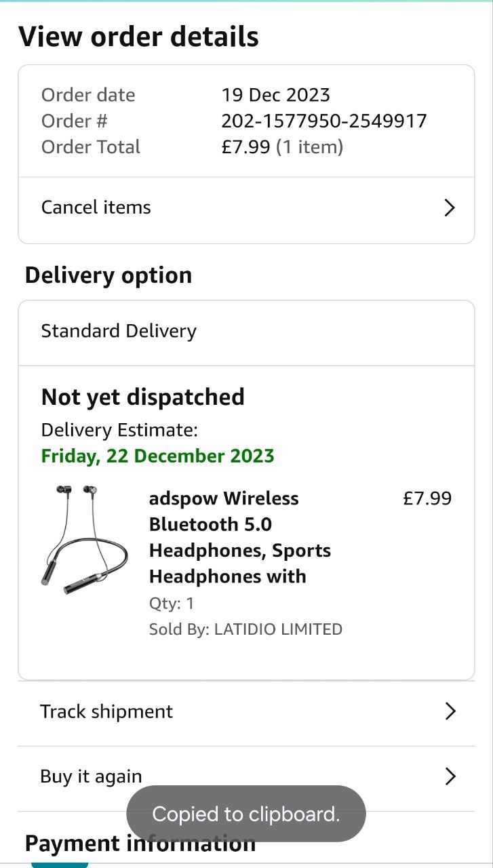
Task: Tap the Order Total £7.99 (1 item)
Action: (282, 146)
